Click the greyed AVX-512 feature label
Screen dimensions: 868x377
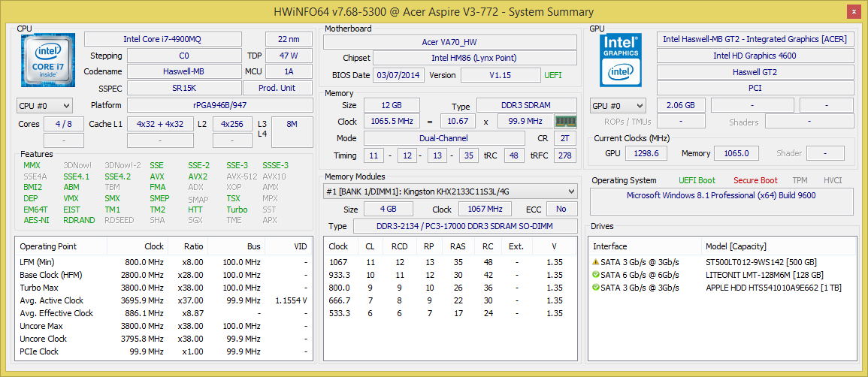coord(241,176)
